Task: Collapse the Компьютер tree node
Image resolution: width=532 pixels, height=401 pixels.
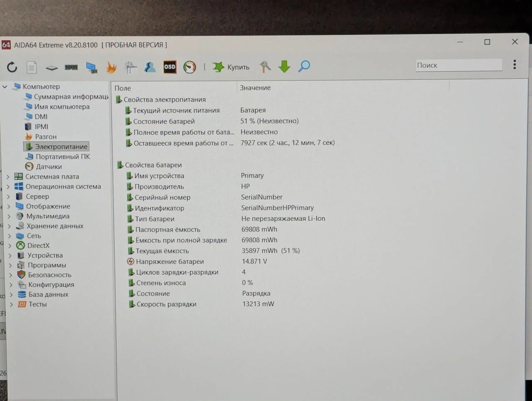Action: [x=5, y=87]
